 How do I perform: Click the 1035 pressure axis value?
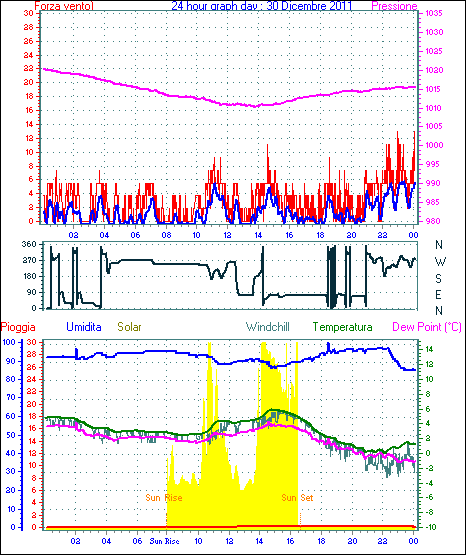tap(434, 13)
